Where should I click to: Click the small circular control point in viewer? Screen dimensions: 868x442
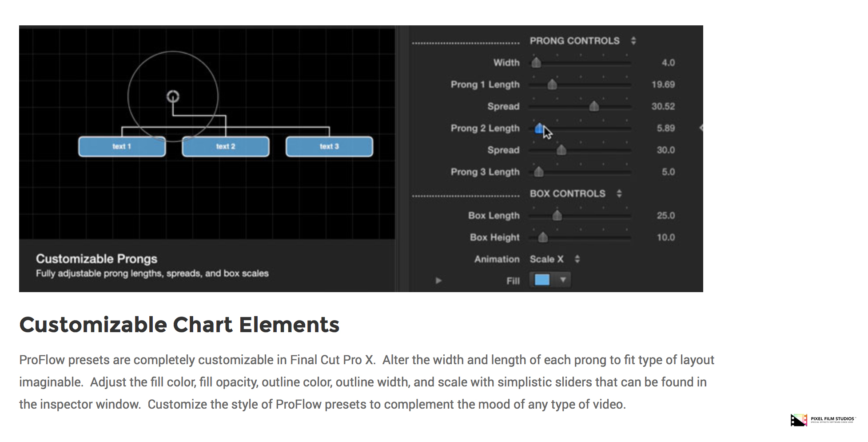173,96
